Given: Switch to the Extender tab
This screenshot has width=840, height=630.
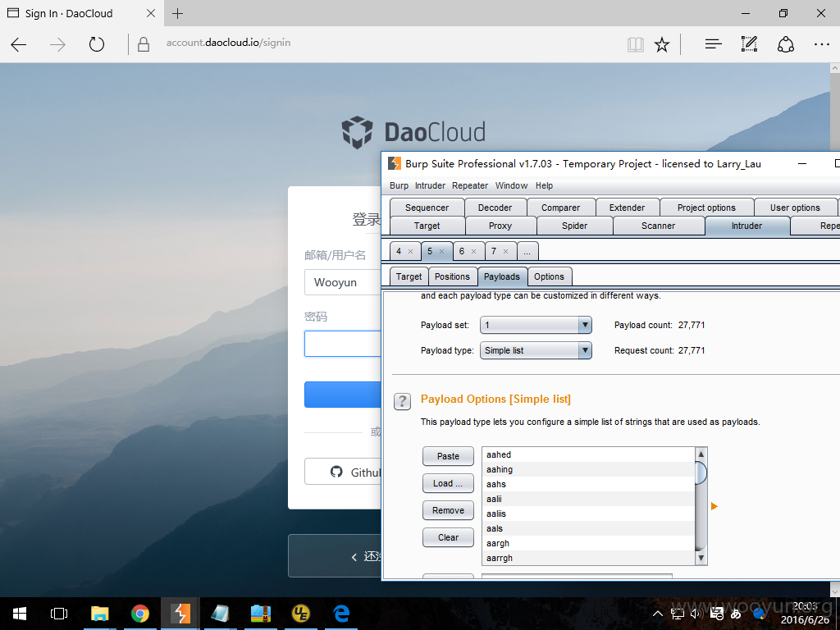Looking at the screenshot, I should (x=627, y=208).
